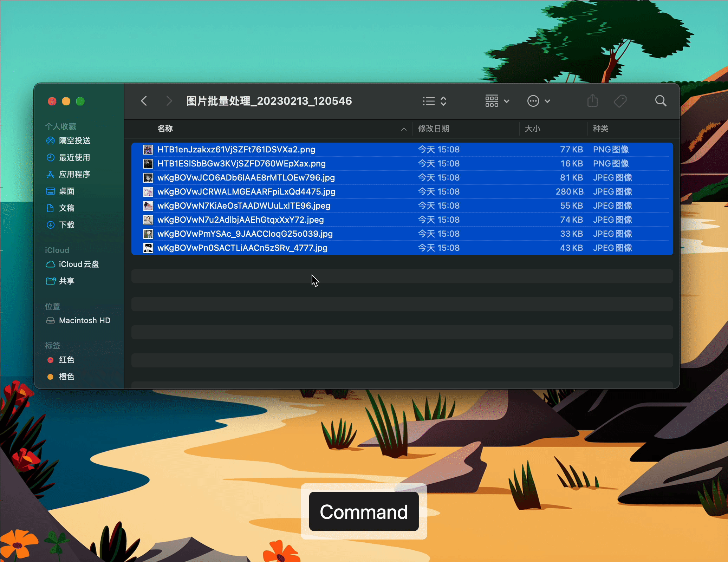Screen dimensions: 728x562
Task: Click the Tags icon in toolbar
Action: pos(620,101)
